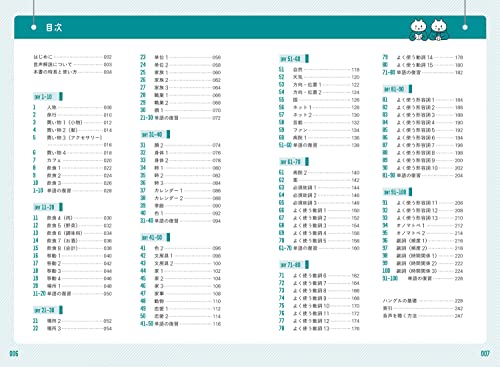Click entry 75 よく使う動詞 10
This screenshot has height=367, width=500.
[319, 306]
